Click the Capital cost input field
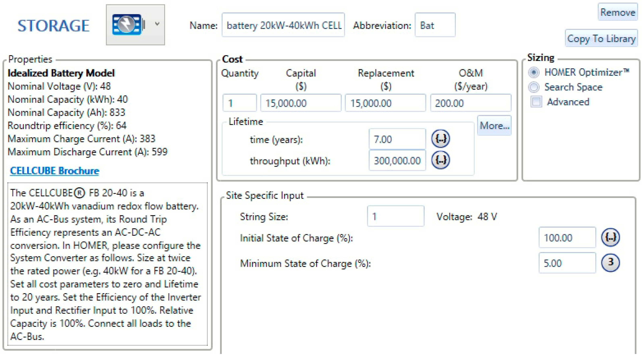644x357 pixels. [x=300, y=103]
